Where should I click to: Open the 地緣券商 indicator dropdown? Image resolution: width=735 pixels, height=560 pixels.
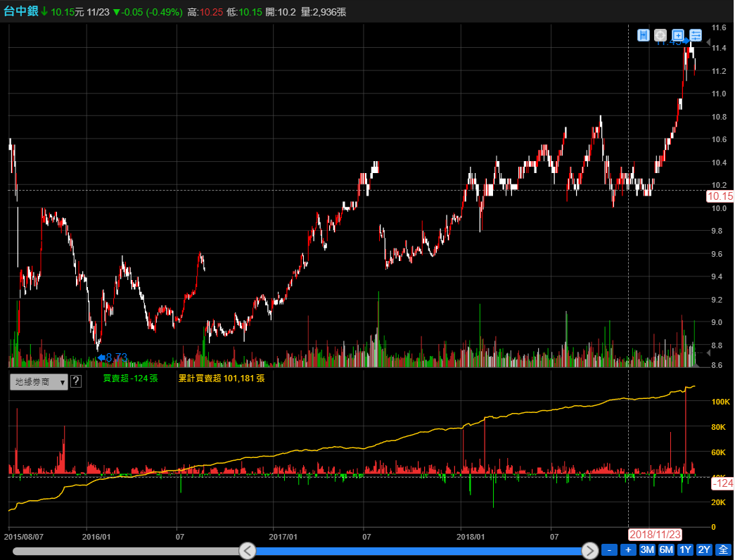click(39, 381)
